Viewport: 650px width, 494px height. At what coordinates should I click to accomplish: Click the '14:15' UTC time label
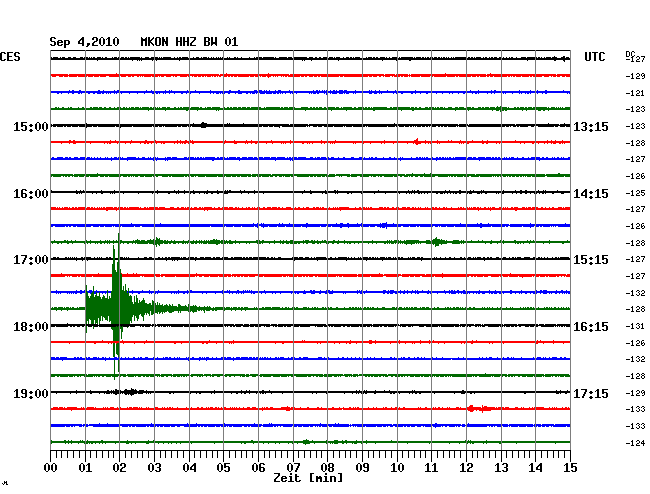pyautogui.click(x=591, y=194)
